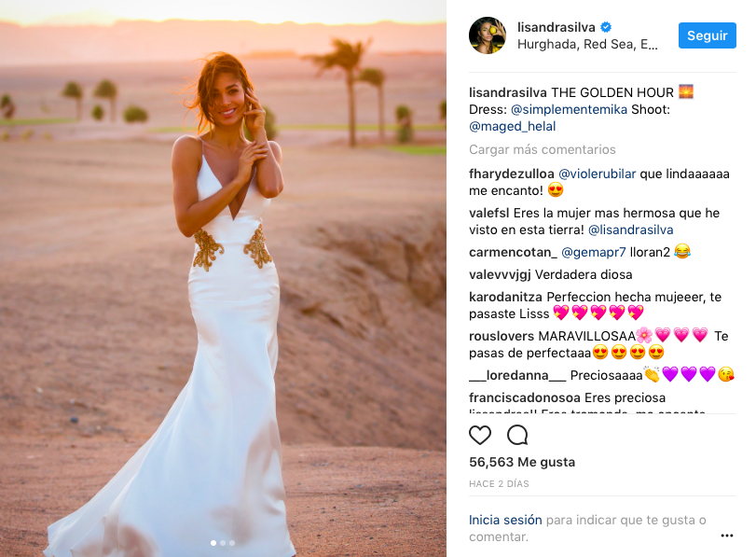This screenshot has width=756, height=557.
Task: Open the HACE 2 DÍAS timestamp
Action: pyautogui.click(x=499, y=483)
